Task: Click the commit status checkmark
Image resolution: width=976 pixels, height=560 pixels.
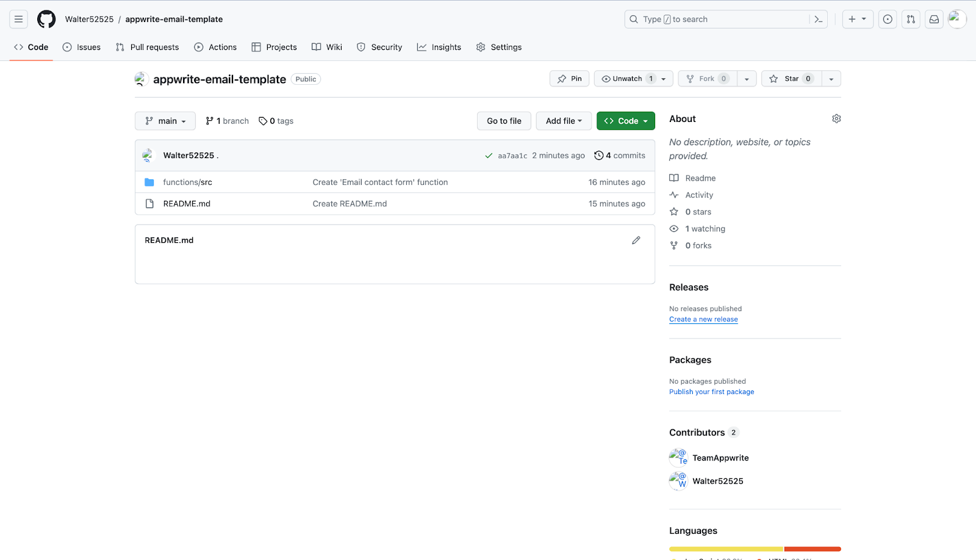Action: click(x=489, y=156)
